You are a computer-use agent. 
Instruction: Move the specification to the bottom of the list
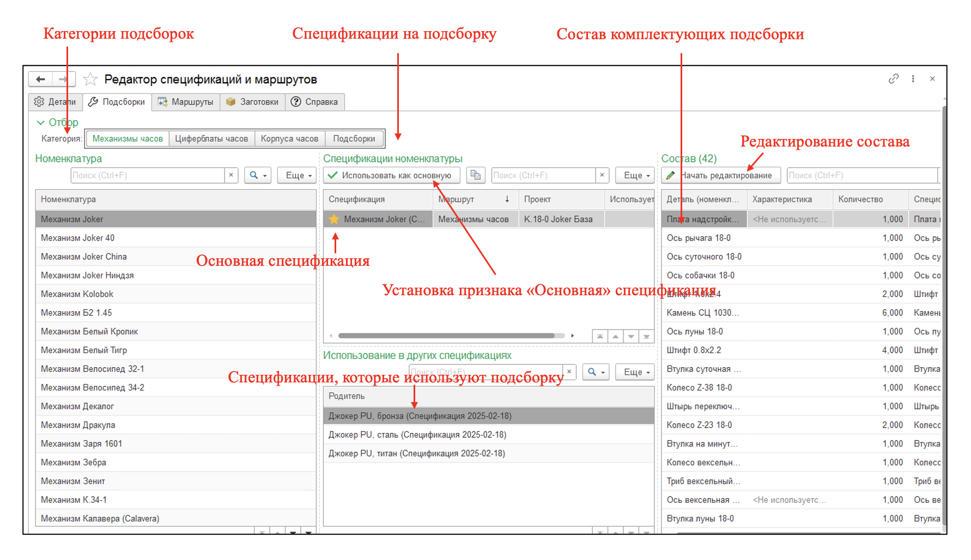click(646, 337)
